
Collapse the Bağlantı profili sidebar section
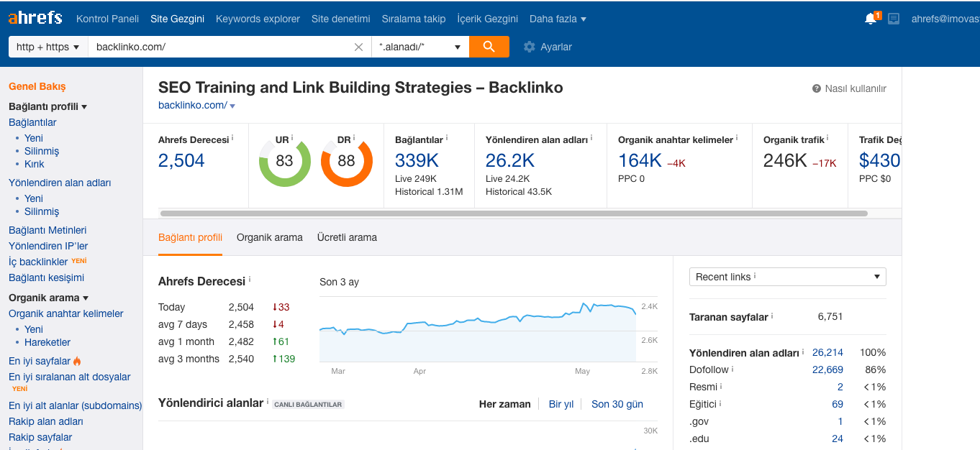click(84, 107)
